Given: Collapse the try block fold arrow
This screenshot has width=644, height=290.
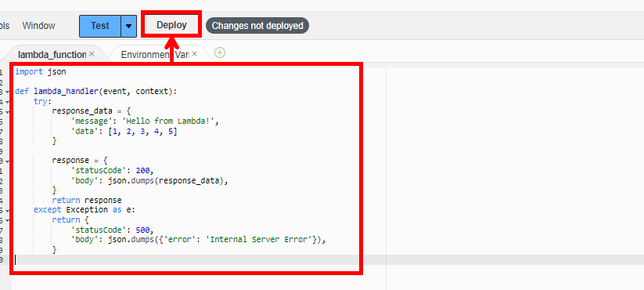Looking at the screenshot, I should pyautogui.click(x=7, y=102).
